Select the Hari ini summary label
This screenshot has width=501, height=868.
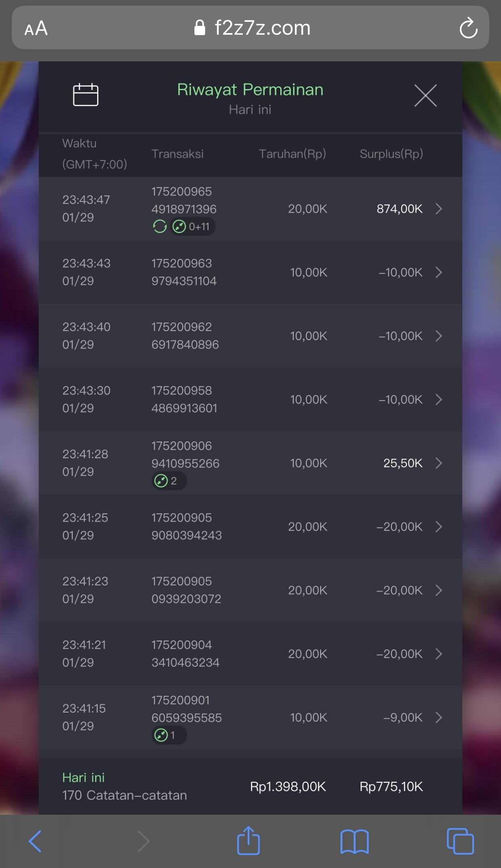click(83, 778)
